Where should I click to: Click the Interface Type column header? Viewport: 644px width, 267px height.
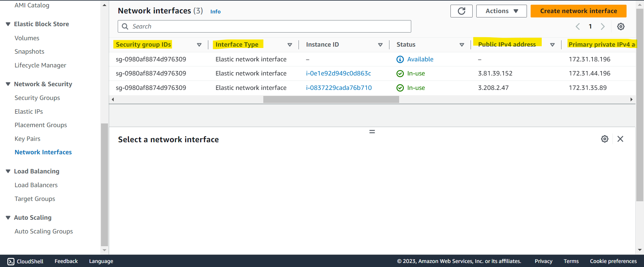point(237,45)
